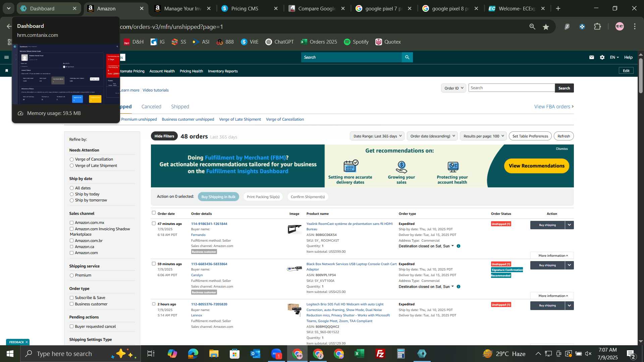
Task: Tick the select-all orders checkbox in header
Action: [x=154, y=213]
